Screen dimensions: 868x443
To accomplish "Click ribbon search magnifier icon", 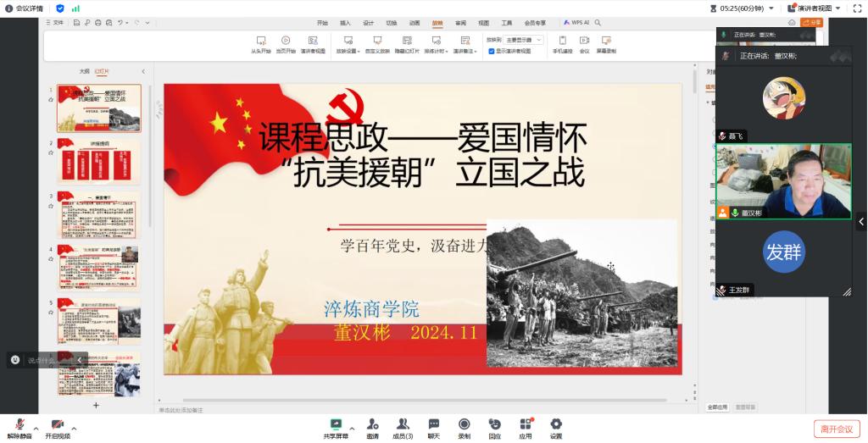I will pyautogui.click(x=598, y=23).
